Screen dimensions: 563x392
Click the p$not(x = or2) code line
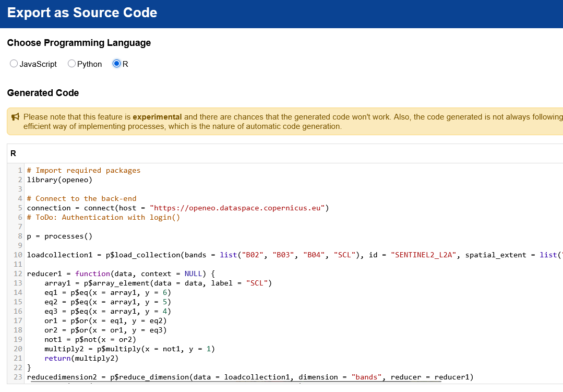[90, 339]
